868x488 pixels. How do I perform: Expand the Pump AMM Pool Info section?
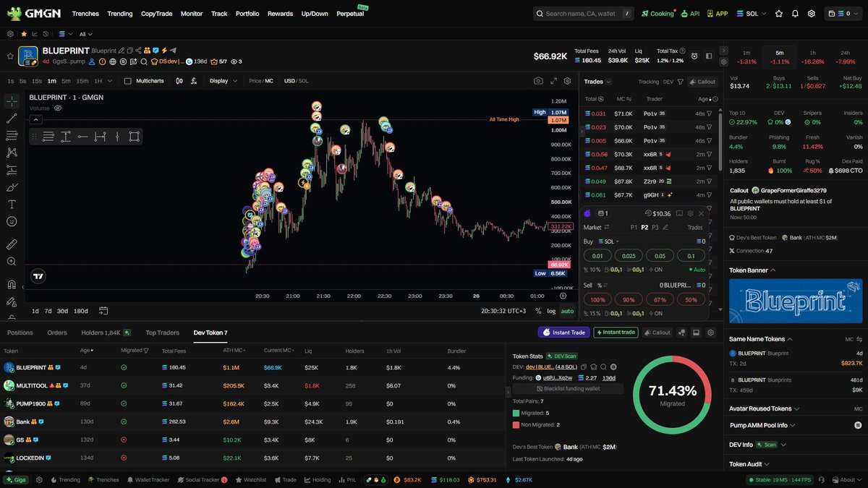(x=793, y=425)
